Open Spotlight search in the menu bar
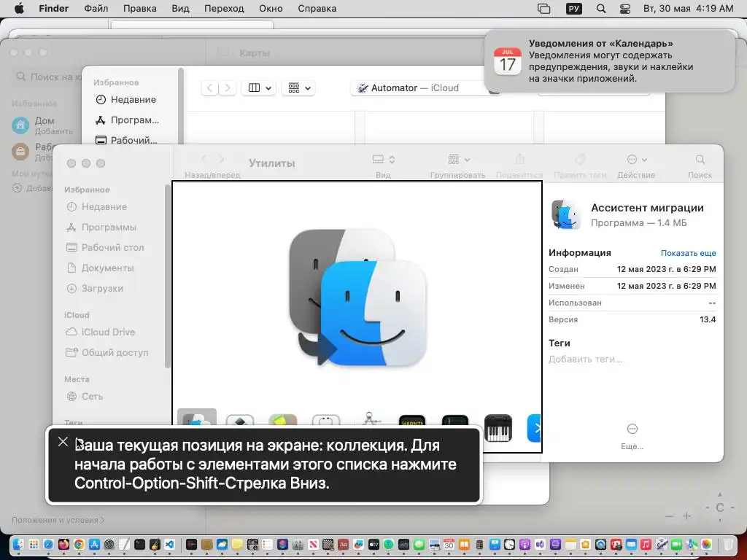This screenshot has height=560, width=747. [x=601, y=9]
